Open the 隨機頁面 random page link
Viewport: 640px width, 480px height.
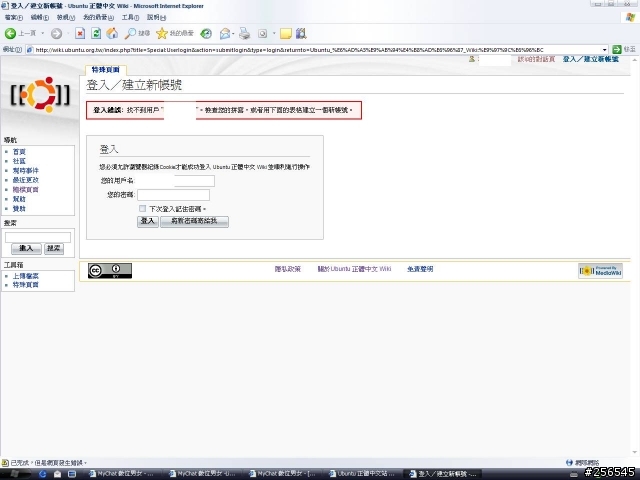pos(26,189)
